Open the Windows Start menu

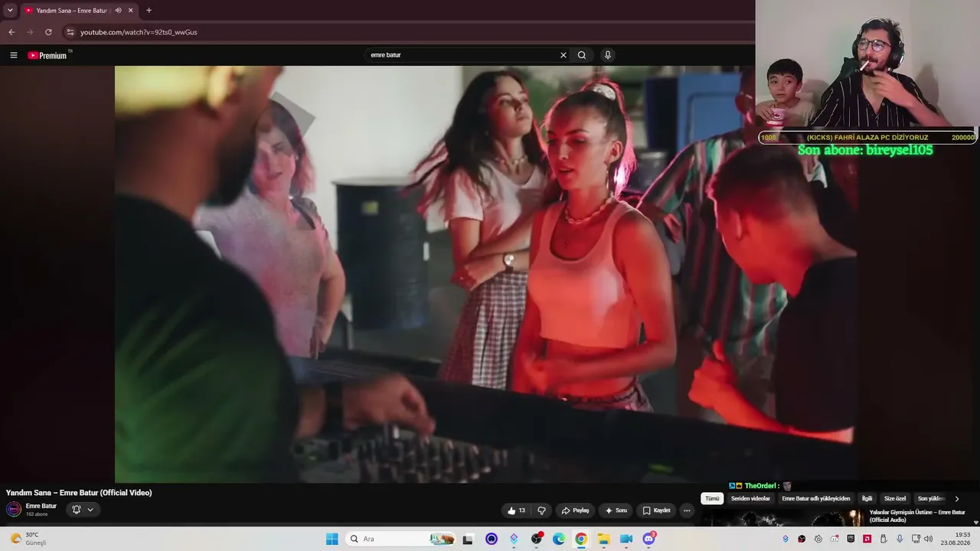(332, 539)
